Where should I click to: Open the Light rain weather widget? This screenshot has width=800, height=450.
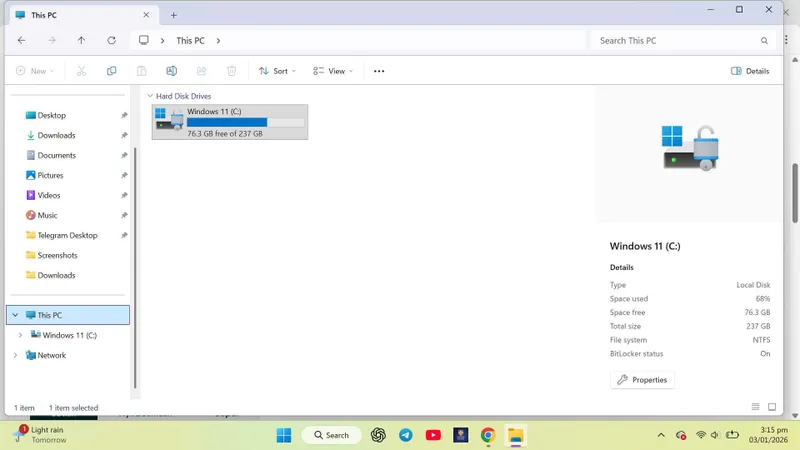coord(41,434)
